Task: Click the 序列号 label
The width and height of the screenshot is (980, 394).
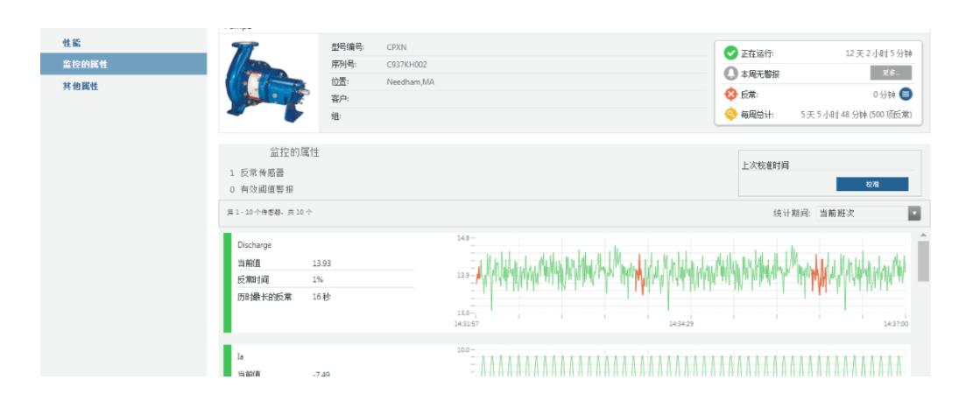Action: (x=343, y=64)
